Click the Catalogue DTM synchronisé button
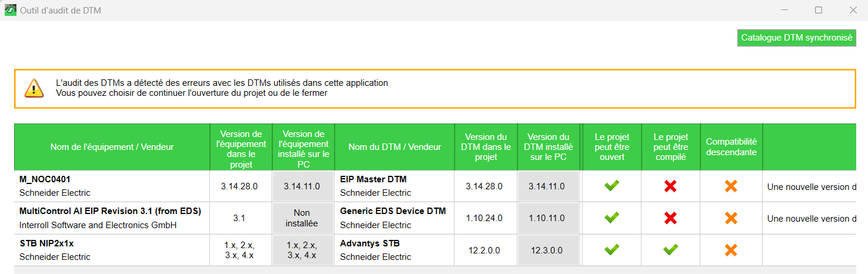This screenshot has height=274, width=868. tap(796, 38)
